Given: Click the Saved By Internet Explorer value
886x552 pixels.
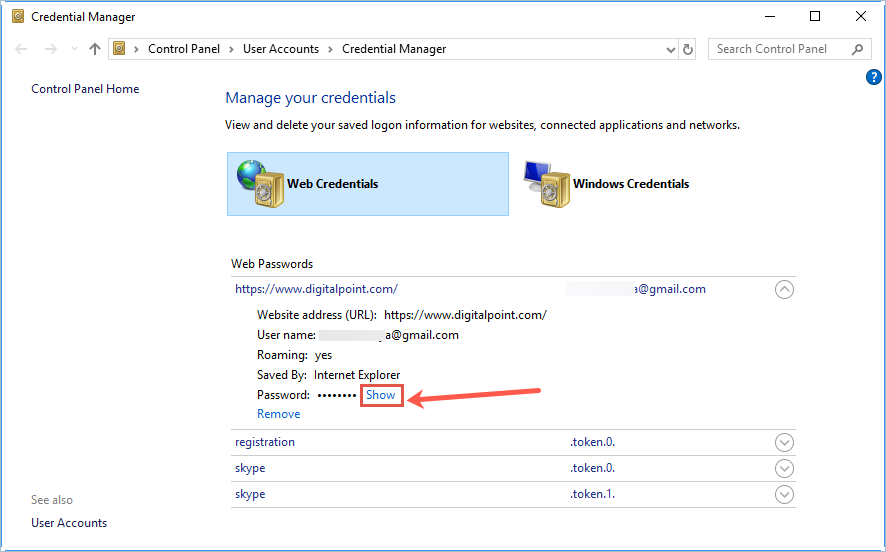Looking at the screenshot, I should (357, 375).
